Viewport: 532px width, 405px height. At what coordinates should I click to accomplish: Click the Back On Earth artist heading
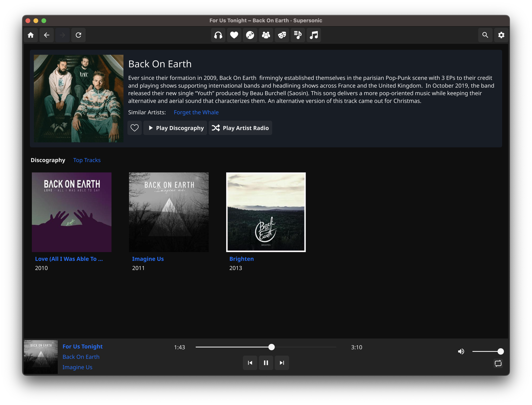click(x=160, y=64)
